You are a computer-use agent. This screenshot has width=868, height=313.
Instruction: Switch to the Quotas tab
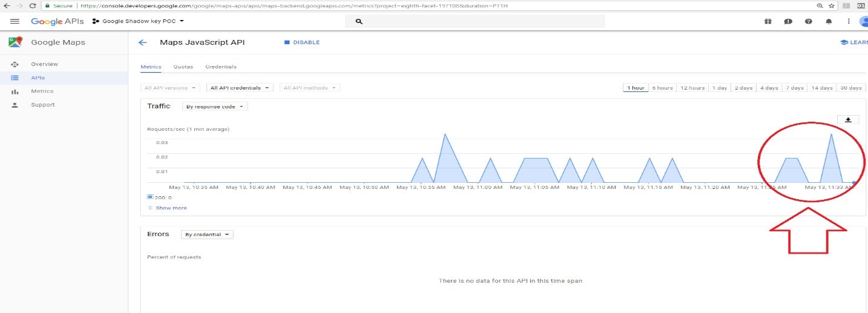point(183,67)
